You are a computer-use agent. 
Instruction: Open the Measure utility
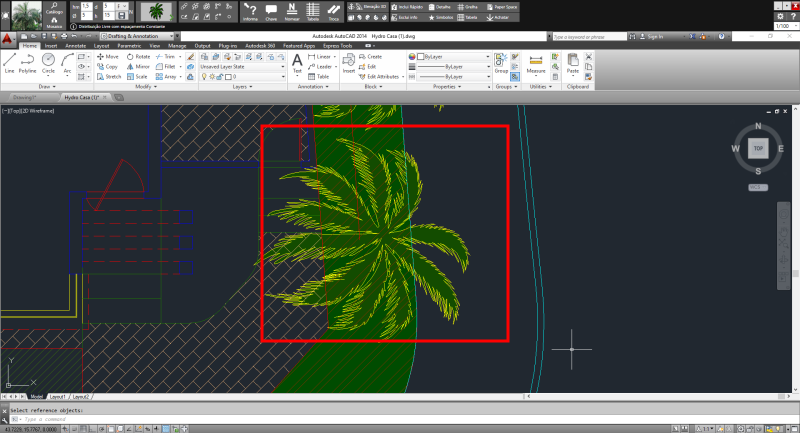click(536, 65)
